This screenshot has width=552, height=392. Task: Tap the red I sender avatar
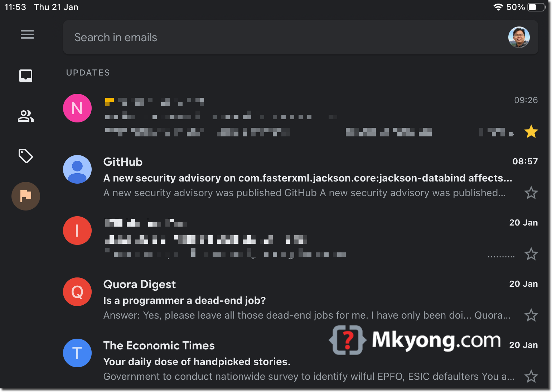tap(77, 231)
